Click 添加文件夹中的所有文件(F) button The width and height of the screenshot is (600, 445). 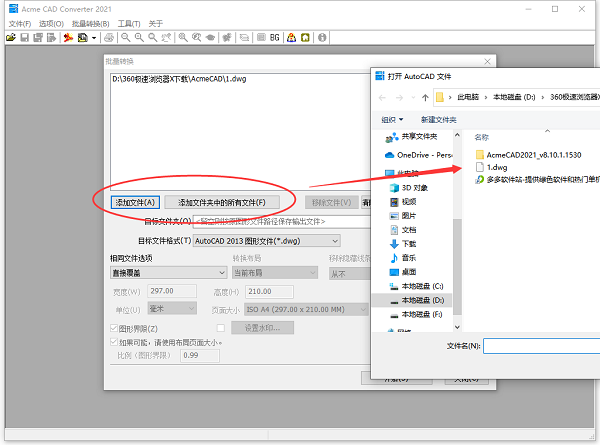pyautogui.click(x=222, y=202)
